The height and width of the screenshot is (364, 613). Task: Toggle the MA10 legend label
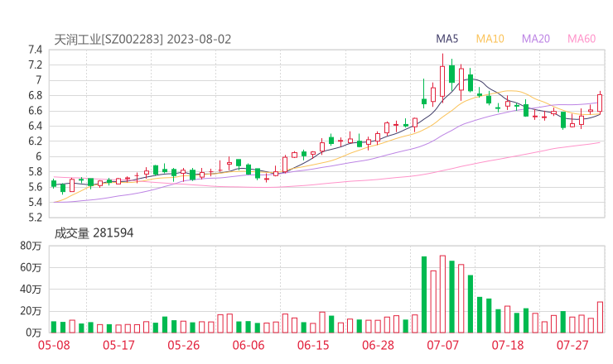(490, 39)
